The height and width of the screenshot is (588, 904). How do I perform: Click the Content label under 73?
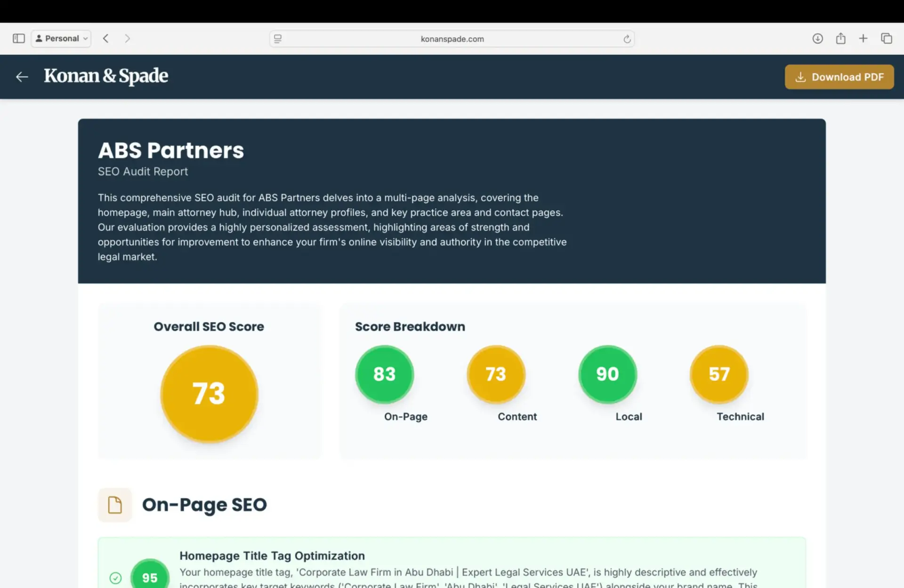click(x=517, y=417)
